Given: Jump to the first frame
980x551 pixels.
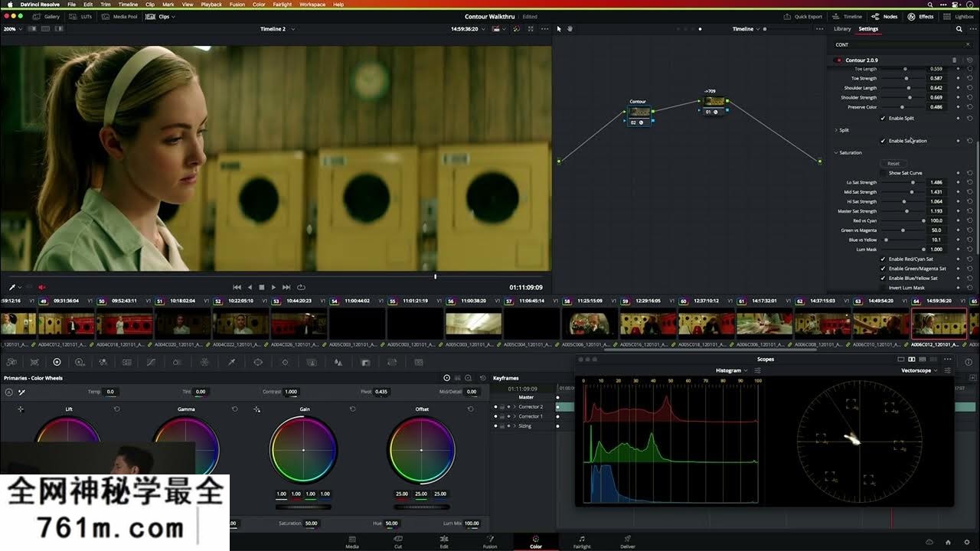Looking at the screenshot, I should 237,287.
